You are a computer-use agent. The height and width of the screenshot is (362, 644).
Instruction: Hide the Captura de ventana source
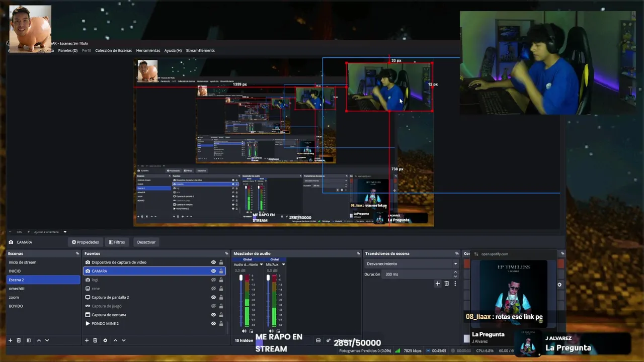pyautogui.click(x=213, y=315)
